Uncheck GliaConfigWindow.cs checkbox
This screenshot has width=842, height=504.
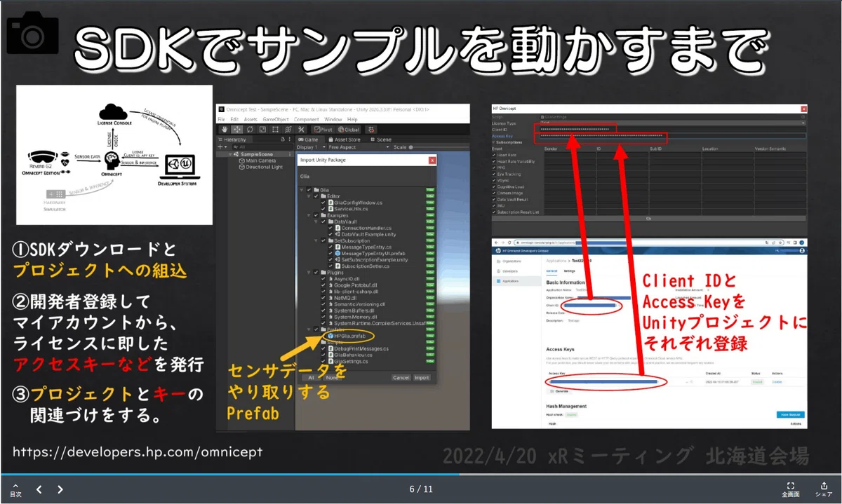[x=323, y=203]
